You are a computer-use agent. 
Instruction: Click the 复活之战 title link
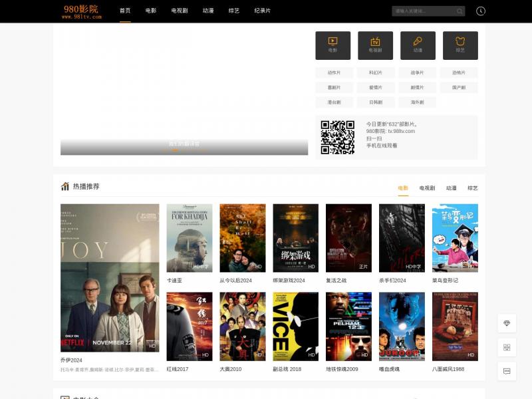point(336,280)
